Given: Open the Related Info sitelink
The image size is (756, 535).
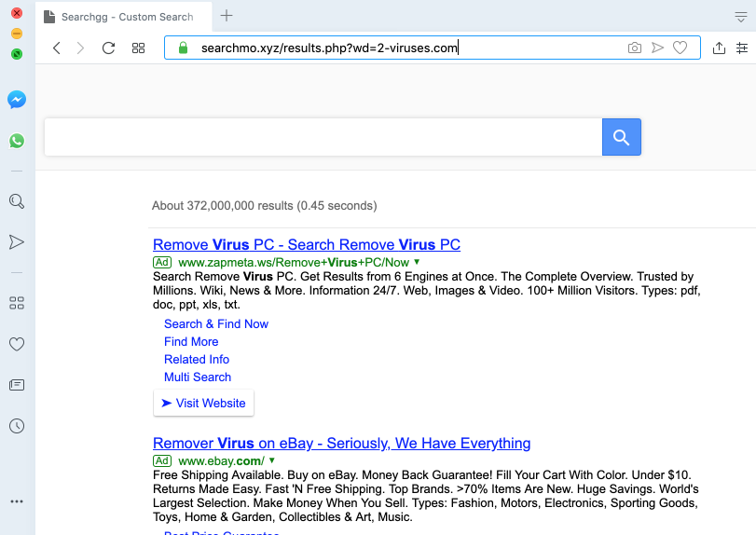Looking at the screenshot, I should 197,360.
